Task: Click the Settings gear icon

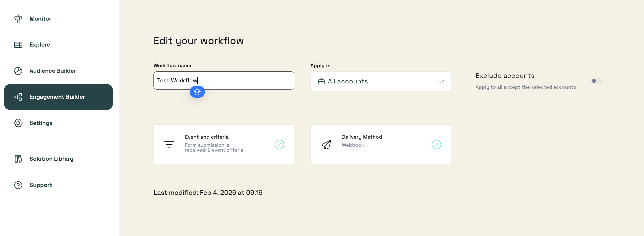Action: click(18, 123)
